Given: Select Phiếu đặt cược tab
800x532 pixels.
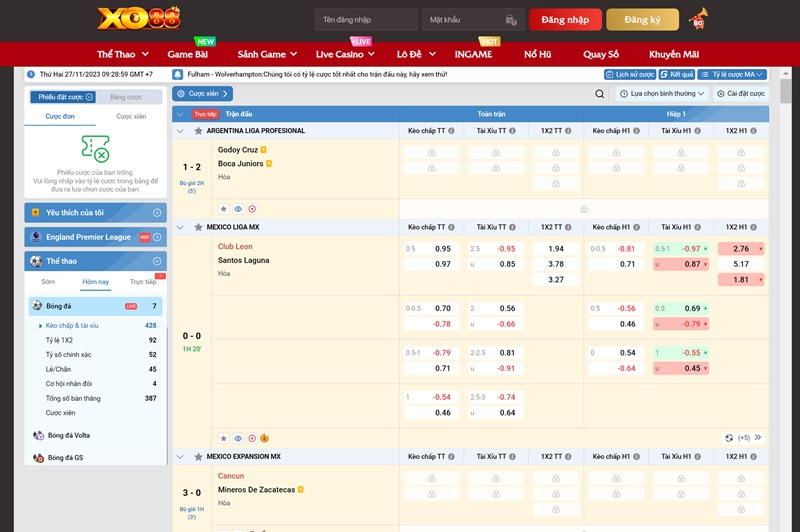Looking at the screenshot, I should (x=62, y=97).
